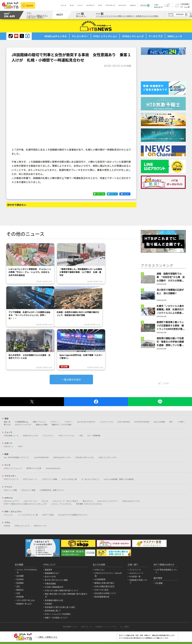Screen dimensions: 192x644
Task: Open HTBノンフィクション in blue navbar
Action: click(105, 36)
